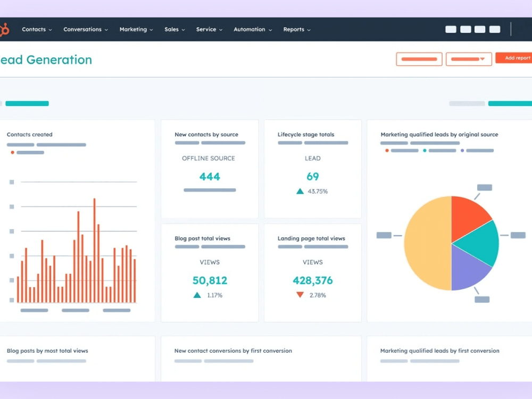Click the red down triangle beside 2.78%

[300, 295]
